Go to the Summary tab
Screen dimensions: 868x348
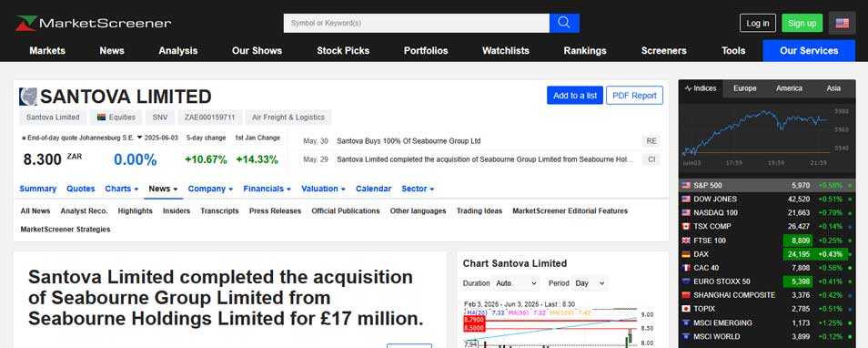37,189
